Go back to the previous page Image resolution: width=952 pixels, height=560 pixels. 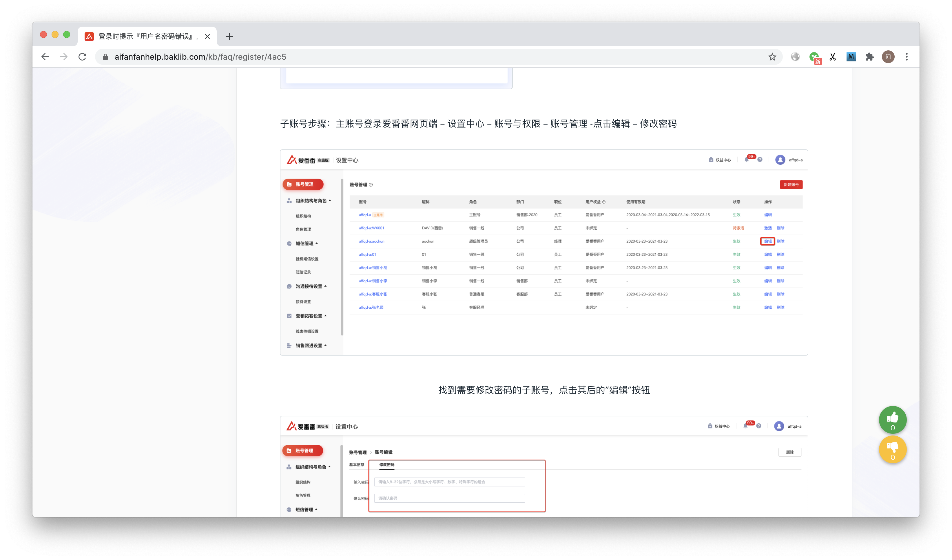click(x=45, y=57)
